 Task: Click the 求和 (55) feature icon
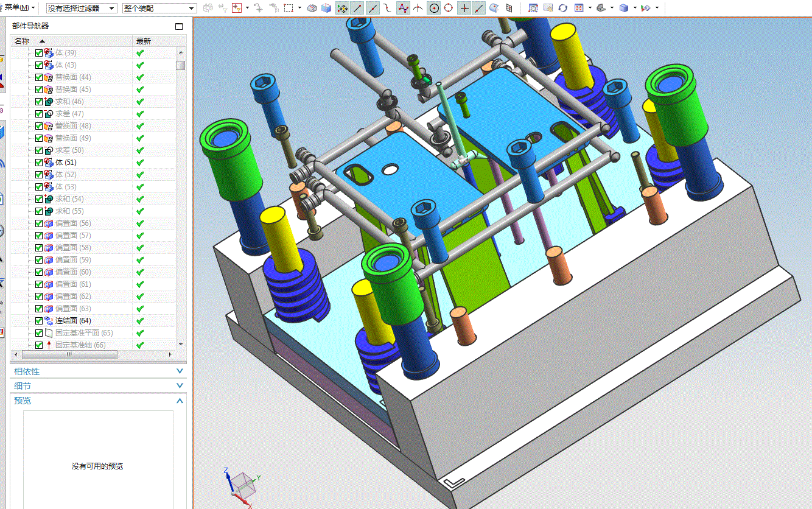point(49,211)
